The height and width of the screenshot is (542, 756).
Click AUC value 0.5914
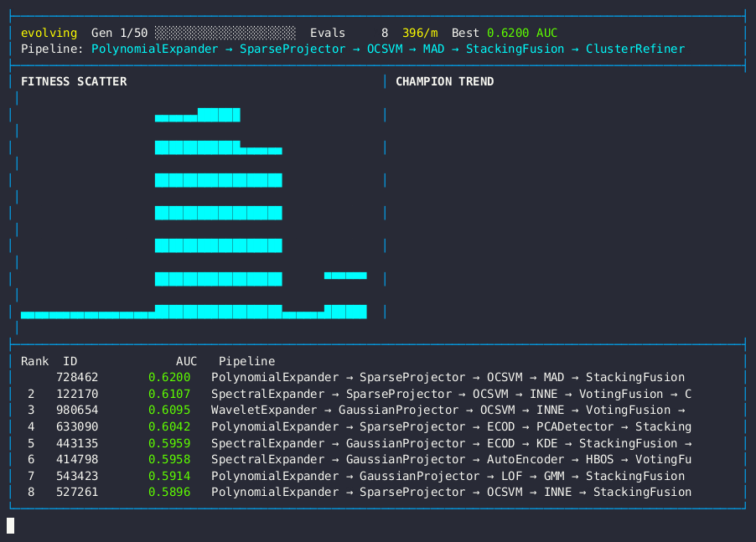(x=169, y=476)
